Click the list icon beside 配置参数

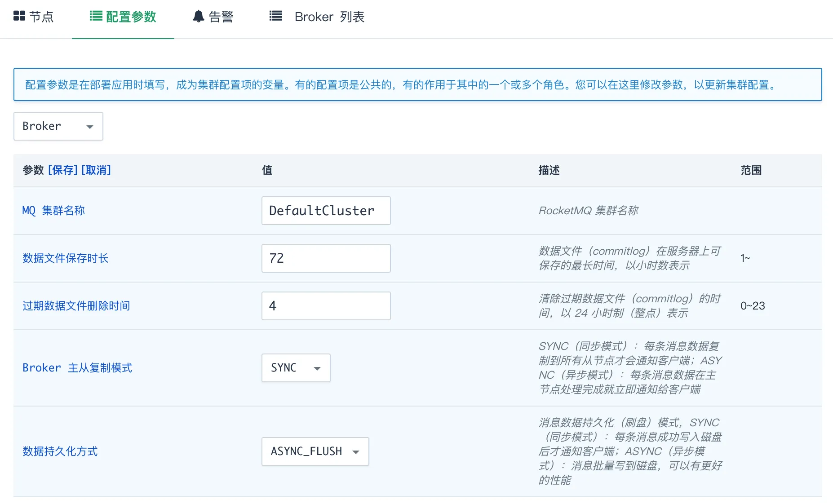[96, 16]
